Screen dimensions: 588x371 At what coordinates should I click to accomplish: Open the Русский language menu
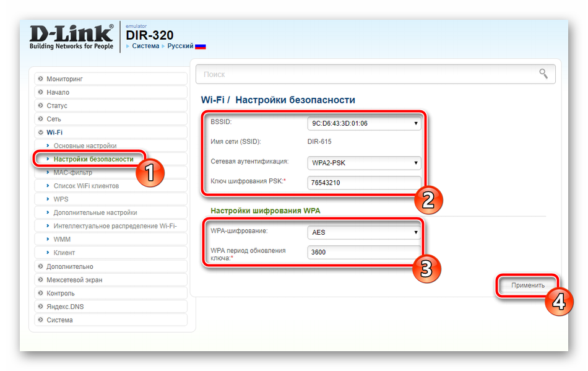pos(180,46)
